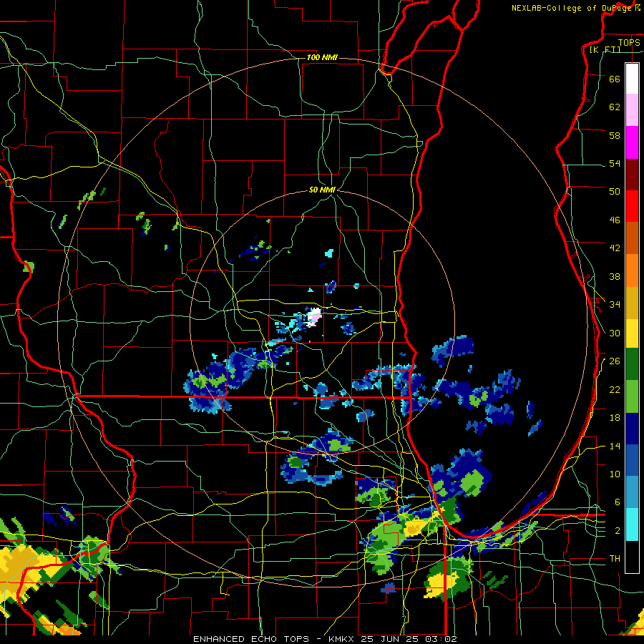Image resolution: width=644 pixels, height=644 pixels.
Task: Click the bright yellow legend swatch
Action: pyautogui.click(x=632, y=333)
